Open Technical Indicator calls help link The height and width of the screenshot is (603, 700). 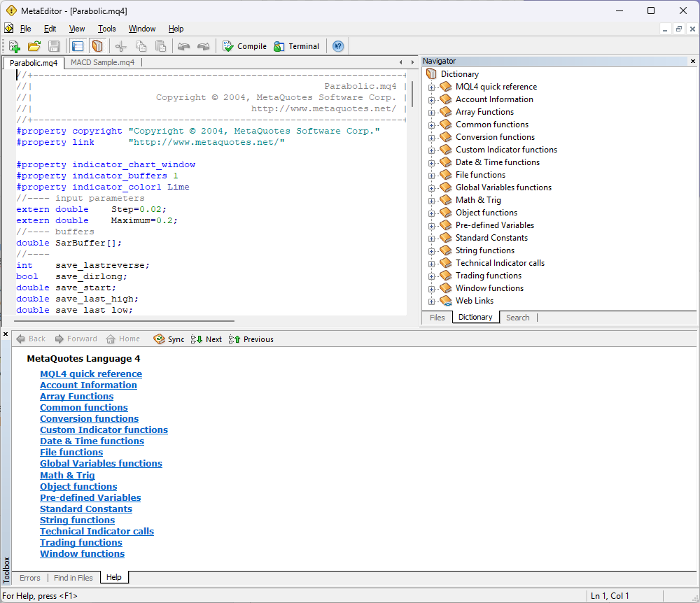(x=97, y=531)
